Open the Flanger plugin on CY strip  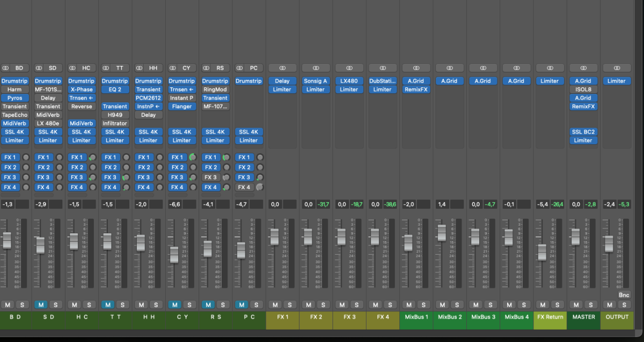(x=182, y=106)
